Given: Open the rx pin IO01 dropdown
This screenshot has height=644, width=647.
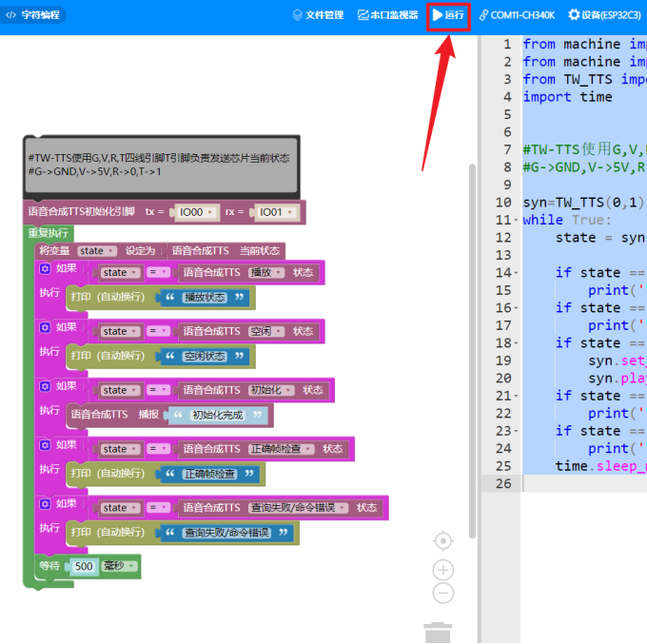Looking at the screenshot, I should coord(277,212).
